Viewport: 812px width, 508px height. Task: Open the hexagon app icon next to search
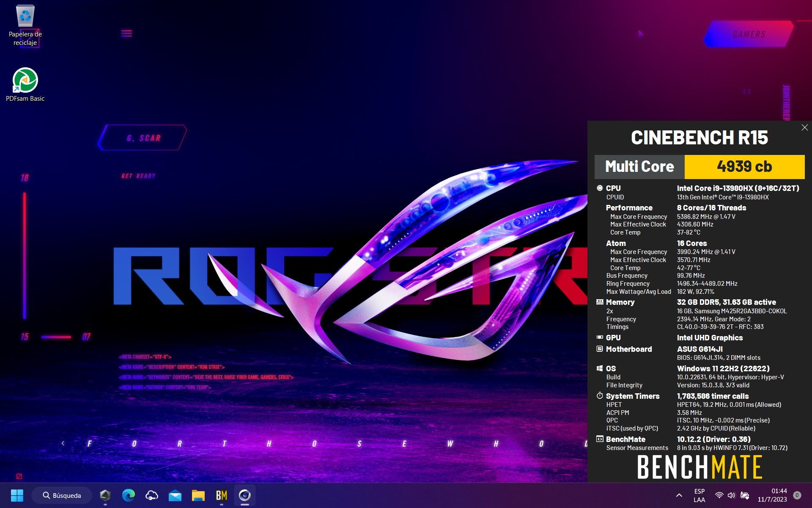pos(105,495)
